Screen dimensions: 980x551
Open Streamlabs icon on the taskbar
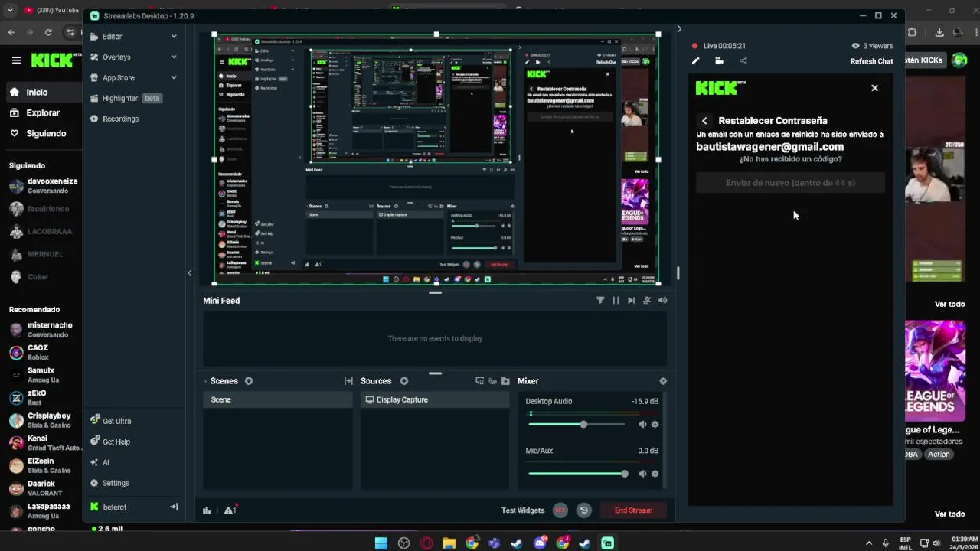point(607,543)
